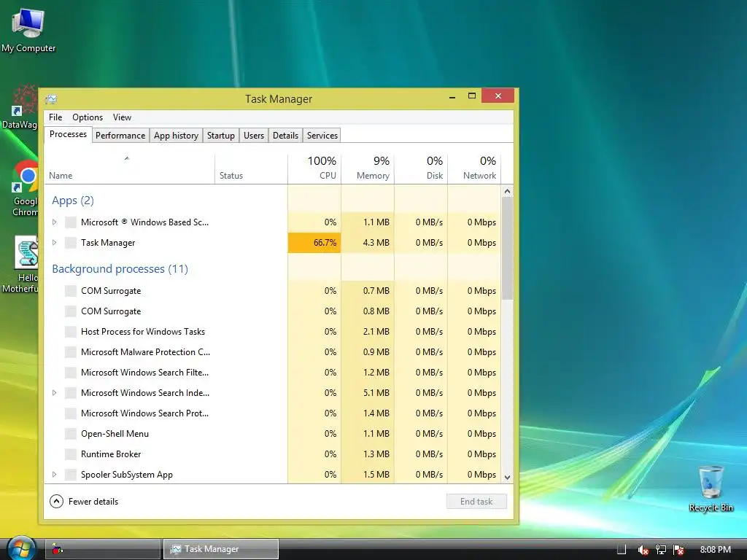Viewport: 747px width, 560px height.
Task: Click the 8:08 PM taskbar clock
Action: pyautogui.click(x=715, y=550)
